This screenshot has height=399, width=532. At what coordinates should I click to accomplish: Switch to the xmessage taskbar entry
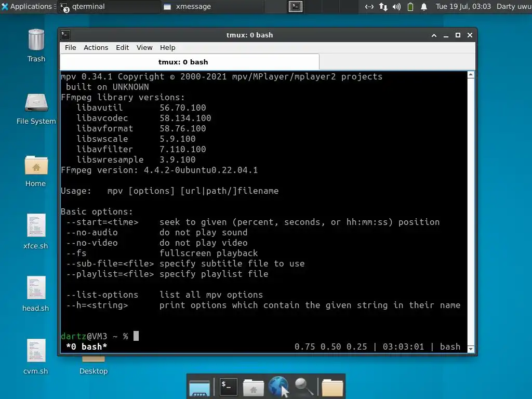click(212, 6)
